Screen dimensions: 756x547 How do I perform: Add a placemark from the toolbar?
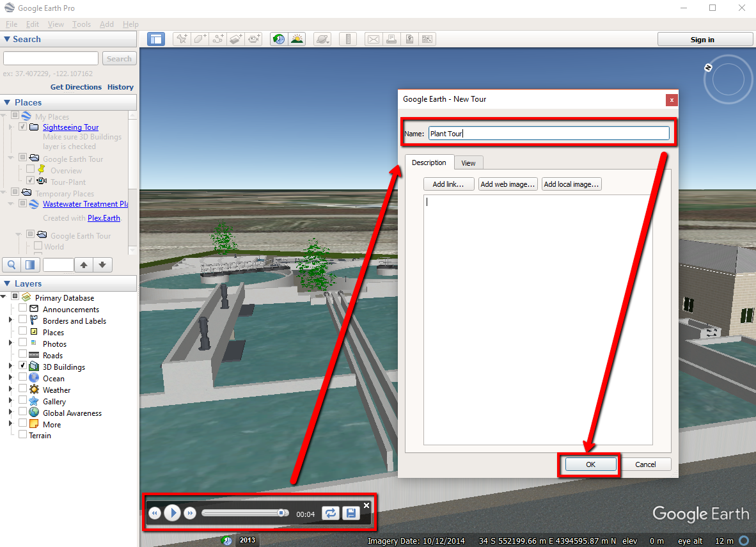tap(182, 39)
